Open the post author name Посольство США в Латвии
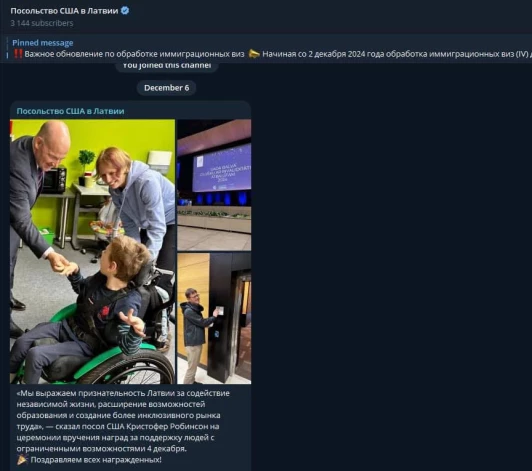 tap(70, 111)
